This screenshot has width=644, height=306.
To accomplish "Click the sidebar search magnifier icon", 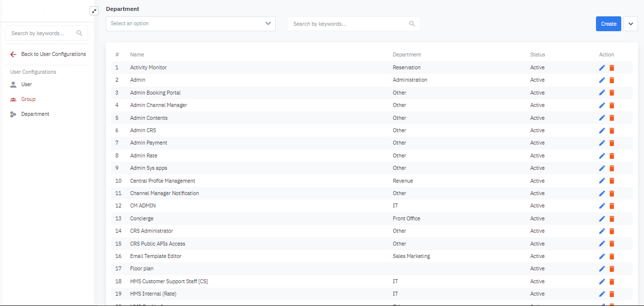I will pos(80,34).
